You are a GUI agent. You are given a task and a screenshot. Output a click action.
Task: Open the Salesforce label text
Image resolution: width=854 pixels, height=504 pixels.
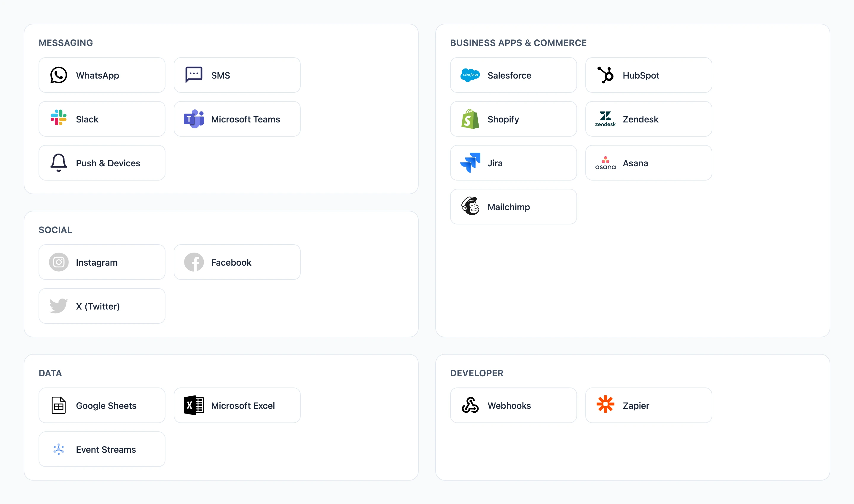(509, 75)
